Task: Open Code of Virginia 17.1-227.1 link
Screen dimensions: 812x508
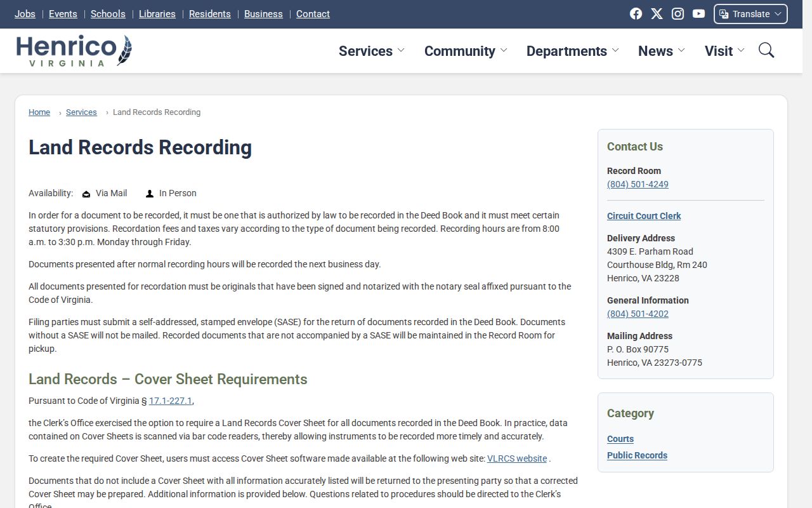Action: [170, 401]
